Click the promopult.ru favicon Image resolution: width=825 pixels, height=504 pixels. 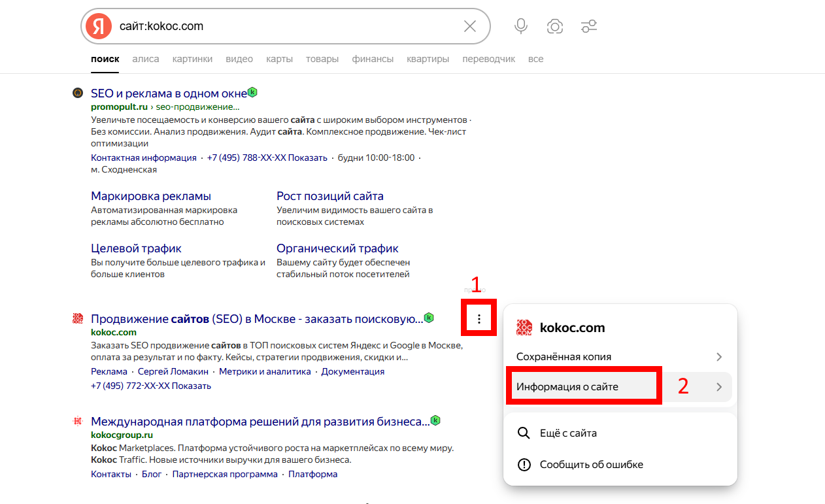pos(77,93)
